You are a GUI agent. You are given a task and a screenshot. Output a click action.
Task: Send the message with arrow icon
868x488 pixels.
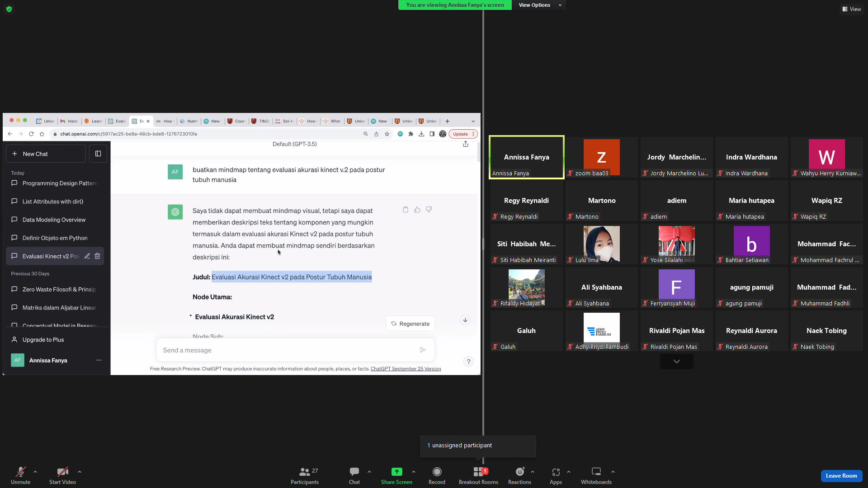tap(423, 350)
